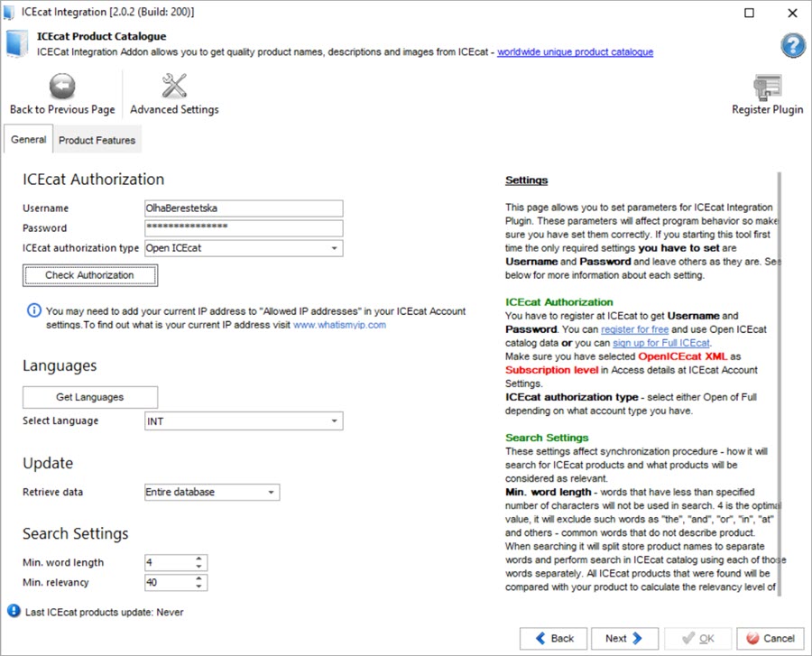Click 'Last ICEcat products update: Never' text
This screenshot has height=656, width=812.
[x=104, y=612]
